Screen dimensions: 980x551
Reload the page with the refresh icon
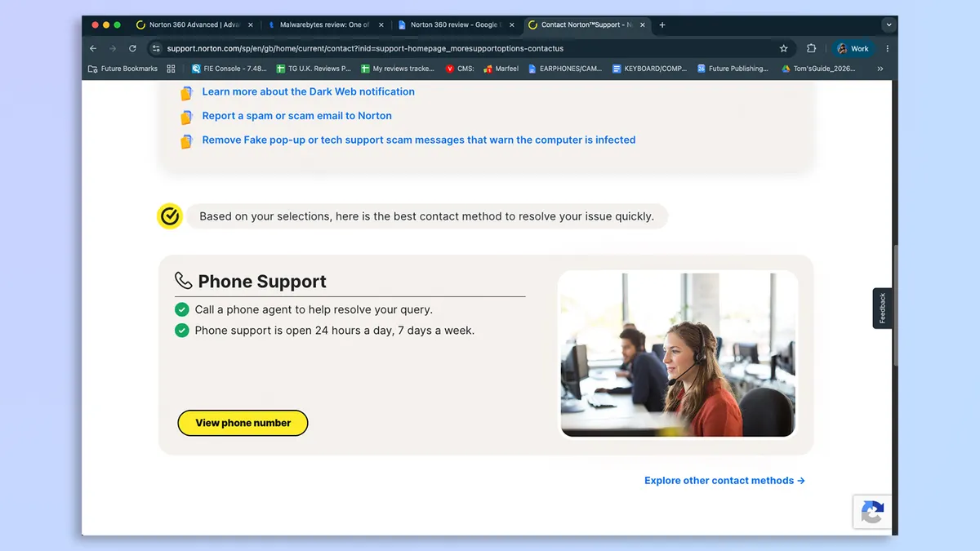pyautogui.click(x=132, y=48)
